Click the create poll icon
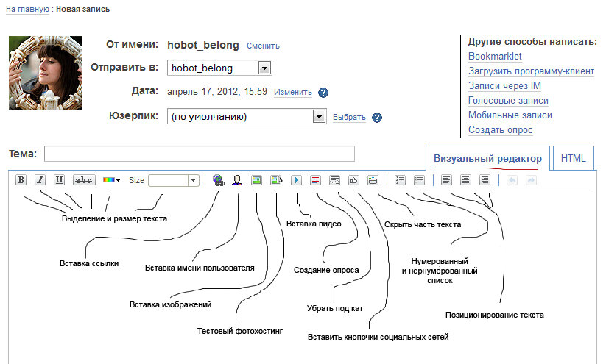This screenshot has width=606, height=364. click(315, 179)
